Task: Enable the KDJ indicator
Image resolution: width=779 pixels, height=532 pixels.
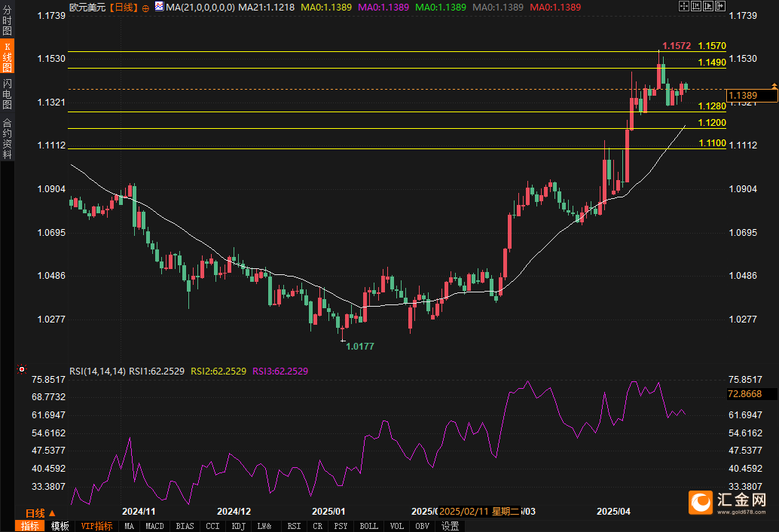Action: (239, 526)
